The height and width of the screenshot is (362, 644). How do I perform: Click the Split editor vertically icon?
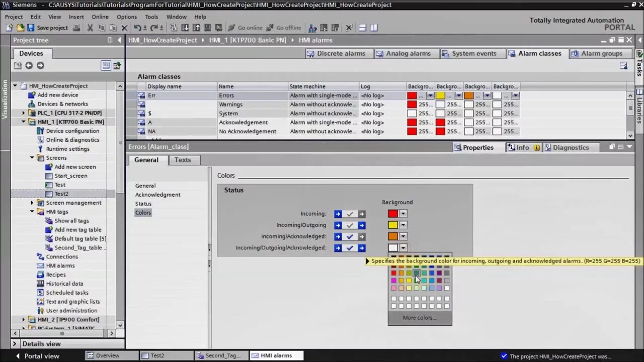coord(374,28)
